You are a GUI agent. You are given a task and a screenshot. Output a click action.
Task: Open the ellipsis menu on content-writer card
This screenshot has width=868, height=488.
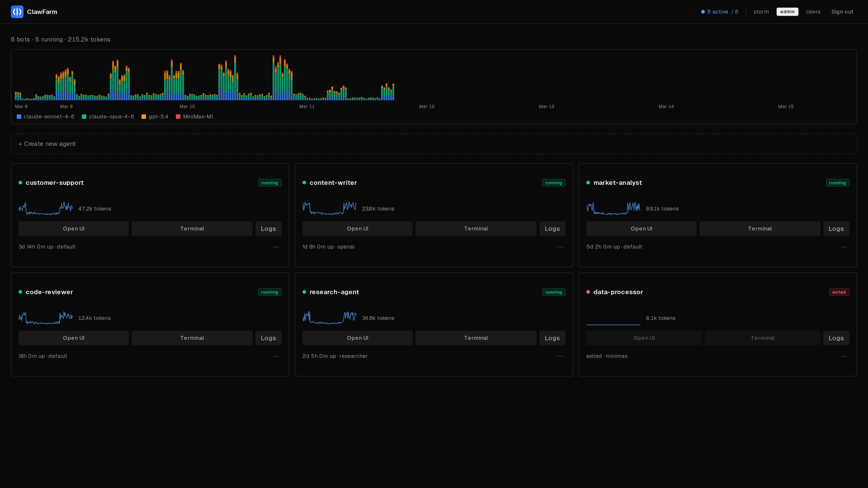click(x=560, y=247)
